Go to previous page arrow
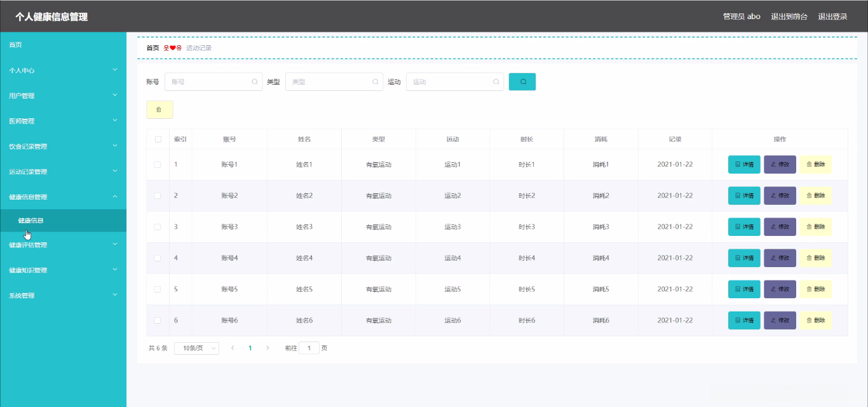The width and height of the screenshot is (868, 407). pyautogui.click(x=233, y=348)
